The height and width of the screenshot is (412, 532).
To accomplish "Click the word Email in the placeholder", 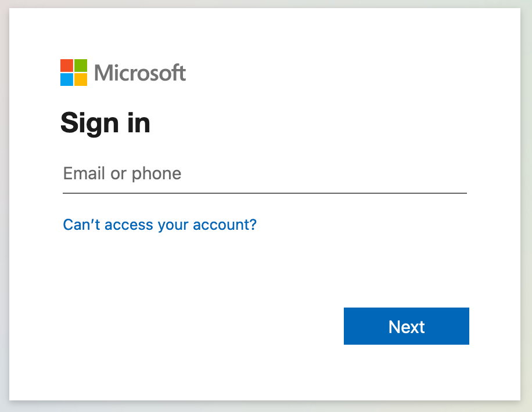I will (84, 174).
